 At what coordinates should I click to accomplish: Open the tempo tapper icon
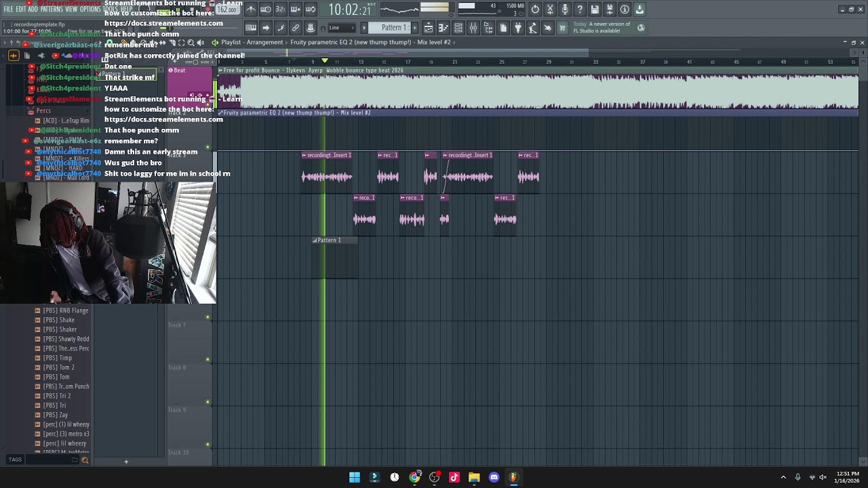tap(533, 28)
